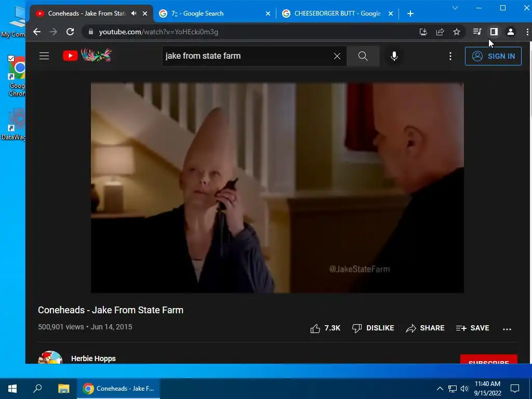
Task: Open the tab search dropdown chevron
Action: (x=455, y=8)
